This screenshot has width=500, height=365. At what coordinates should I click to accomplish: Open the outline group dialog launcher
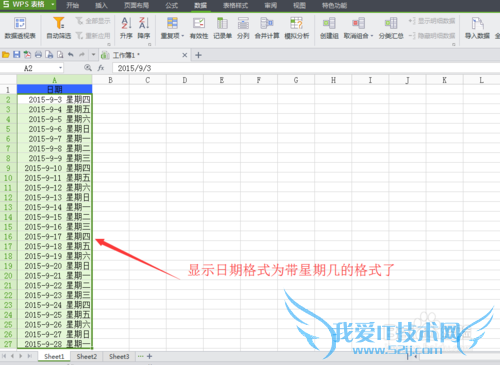pos(454,44)
